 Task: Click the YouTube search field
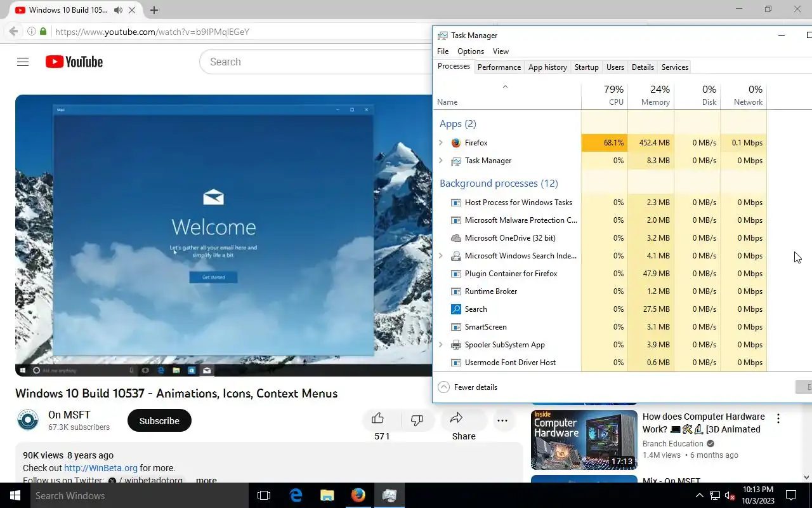coord(316,62)
